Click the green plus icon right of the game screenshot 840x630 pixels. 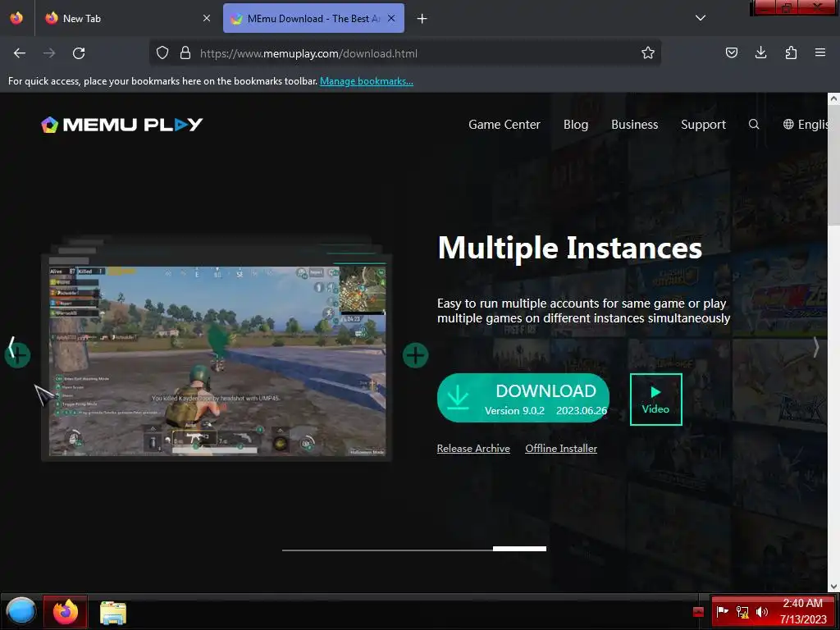click(415, 355)
